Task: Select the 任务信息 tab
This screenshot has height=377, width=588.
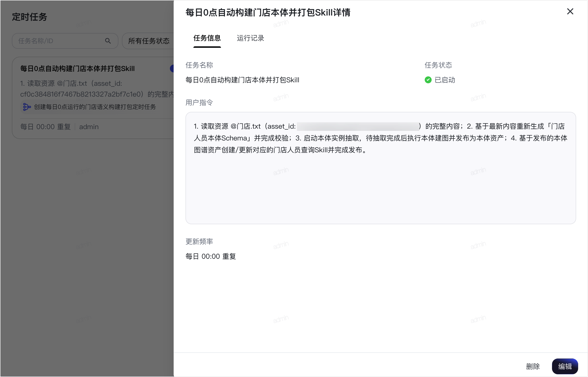Action: coord(207,38)
